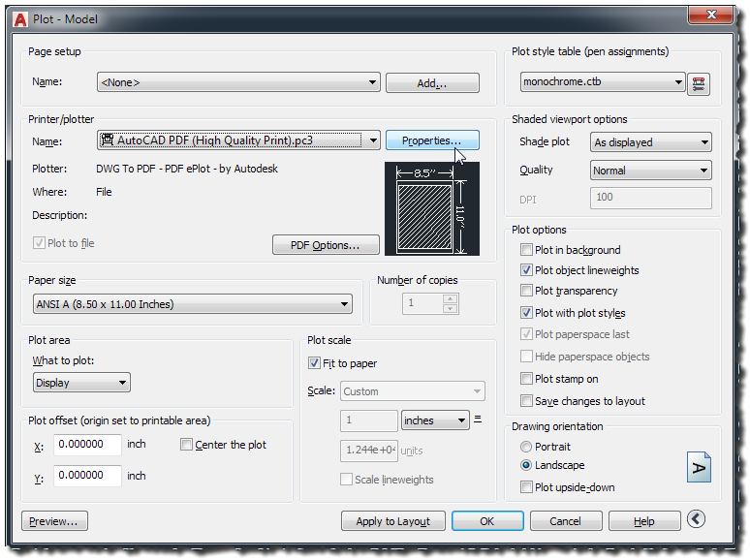
Task: Expand the monochrome.ctb plot style dropdown
Action: tap(603, 81)
